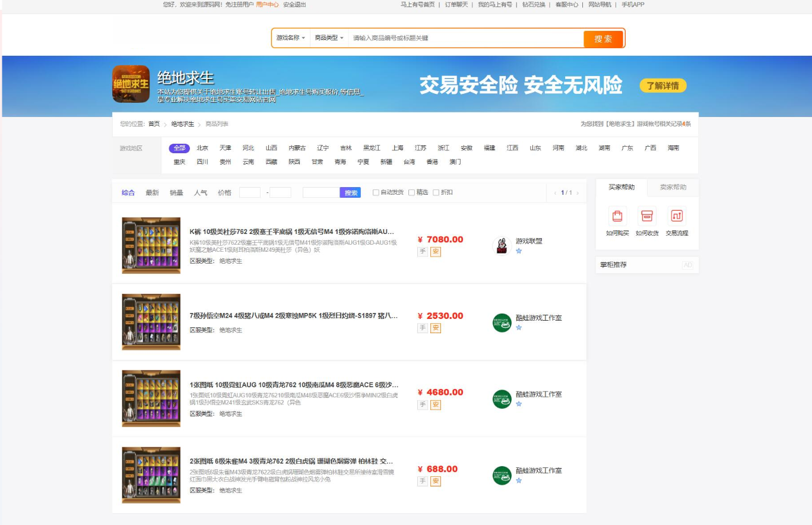This screenshot has width=812, height=525.
Task: Click the 如何购买 shopping bag icon
Action: tap(617, 216)
